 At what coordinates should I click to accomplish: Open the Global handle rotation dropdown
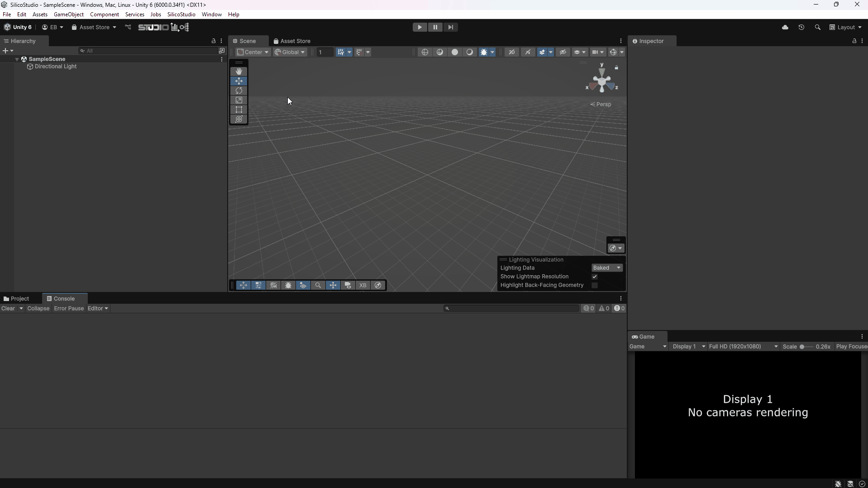290,52
